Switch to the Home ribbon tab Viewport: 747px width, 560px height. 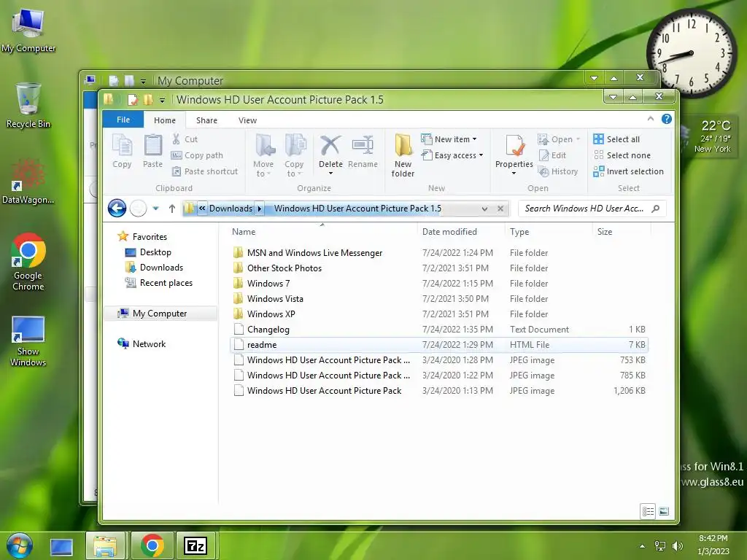pyautogui.click(x=165, y=120)
